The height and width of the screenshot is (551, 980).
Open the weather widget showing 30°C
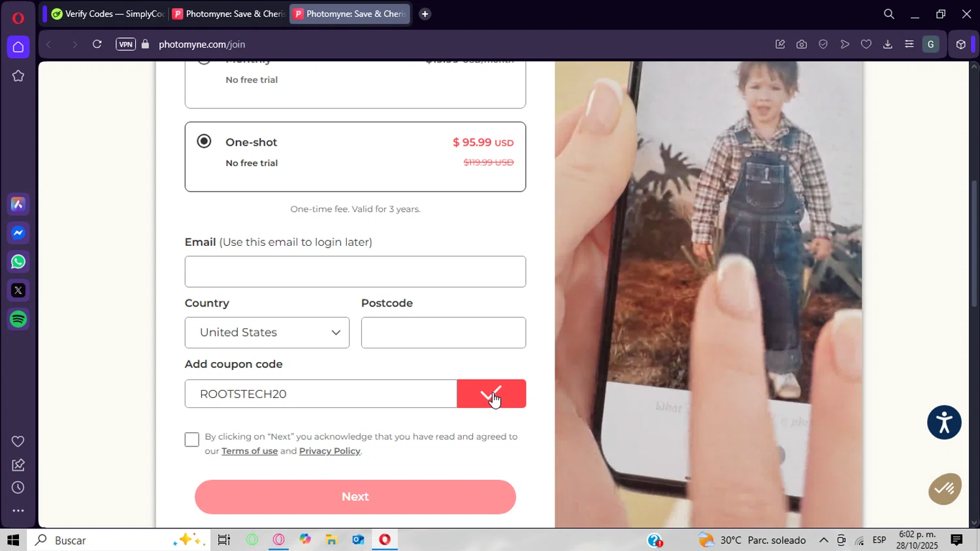[x=752, y=540]
